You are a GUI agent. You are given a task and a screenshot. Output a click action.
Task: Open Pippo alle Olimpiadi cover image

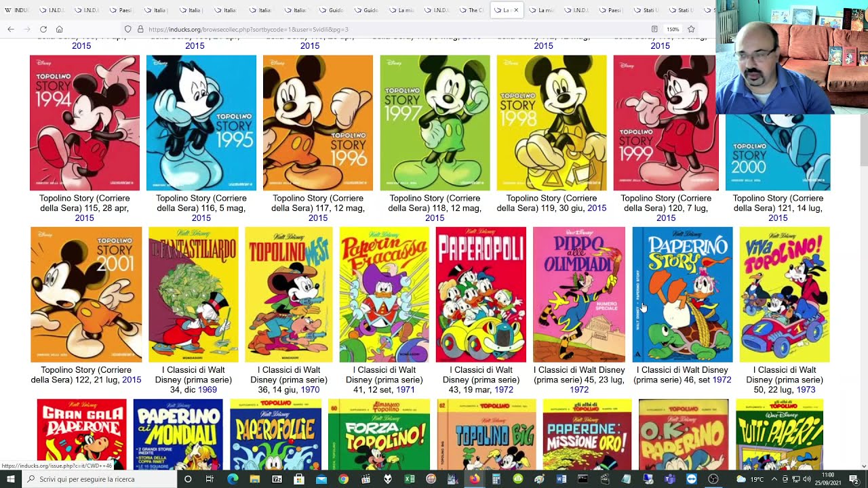[x=579, y=294]
